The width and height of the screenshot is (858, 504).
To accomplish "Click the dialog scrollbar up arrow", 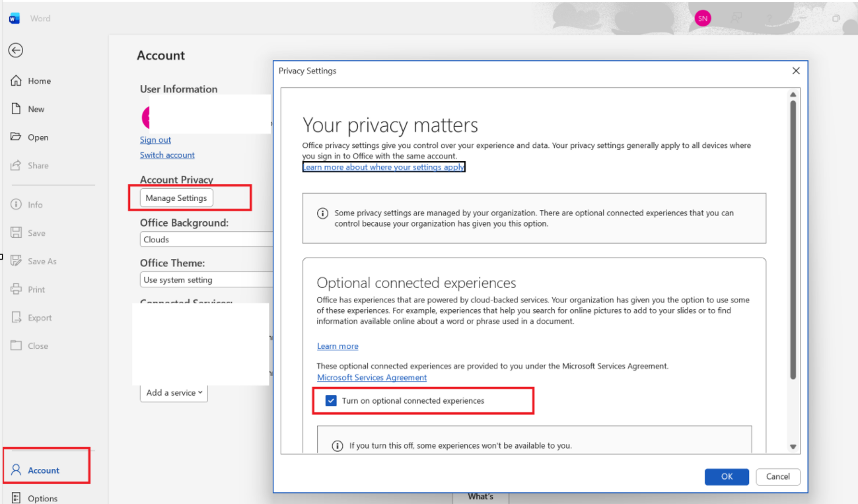I will tap(793, 95).
